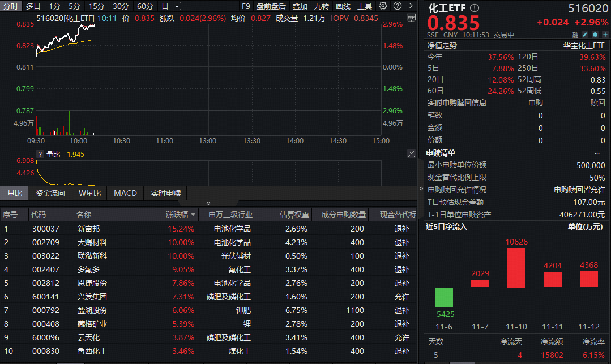This screenshot has width=611, height=364.
Task: Open chart settings gear icon
Action: click(x=383, y=6)
